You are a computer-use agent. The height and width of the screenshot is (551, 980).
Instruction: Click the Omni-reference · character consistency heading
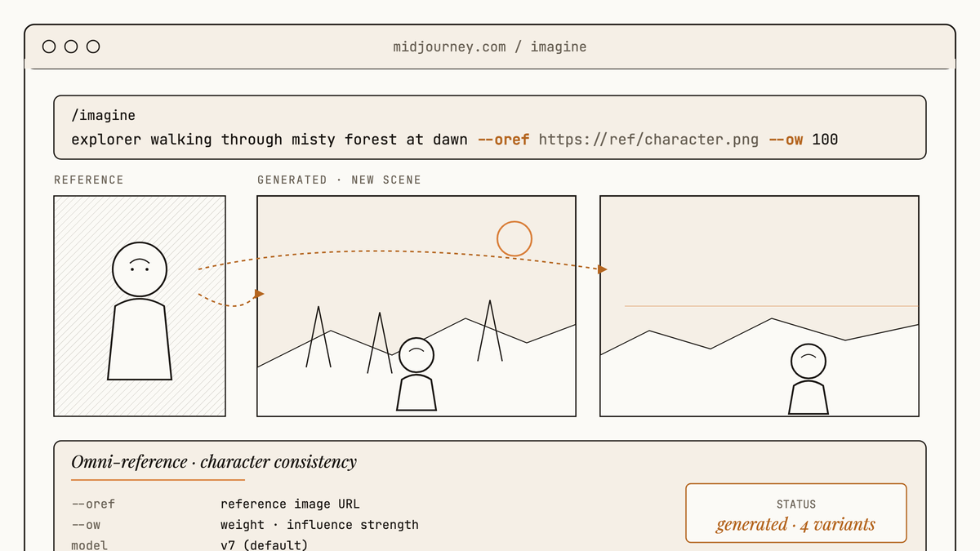point(214,462)
